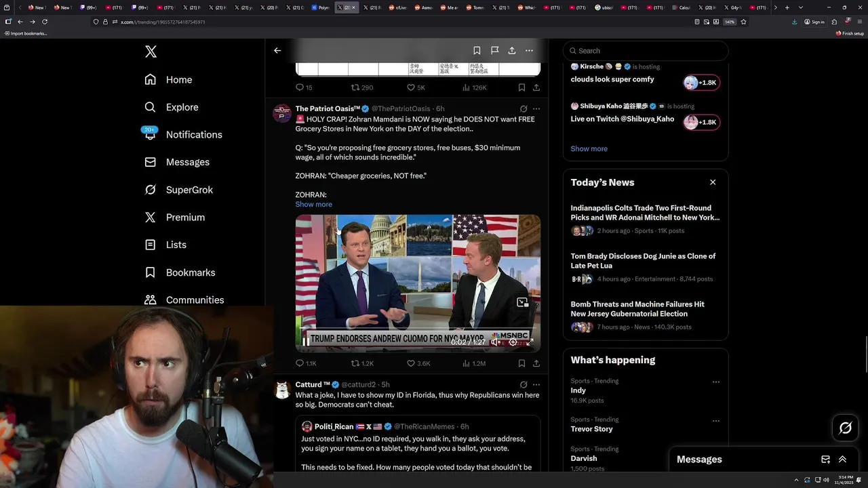Toggle picture-in-picture on the video
868x488 pixels.
click(x=522, y=302)
